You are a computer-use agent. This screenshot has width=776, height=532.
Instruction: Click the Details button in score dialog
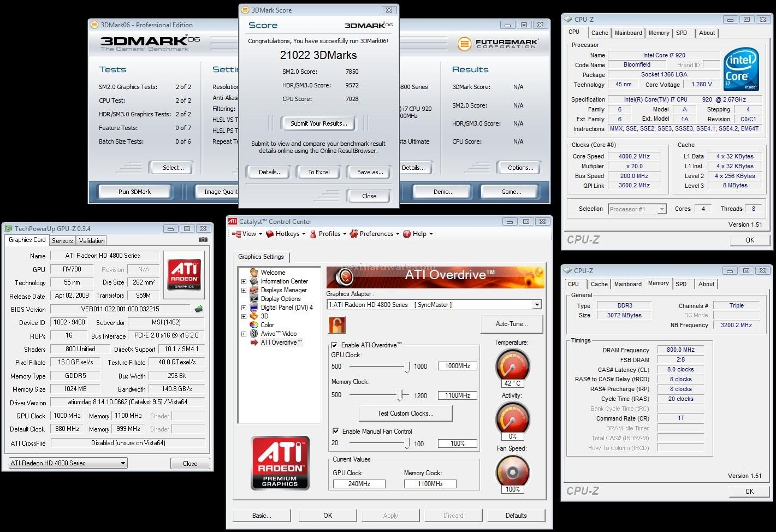click(x=270, y=172)
